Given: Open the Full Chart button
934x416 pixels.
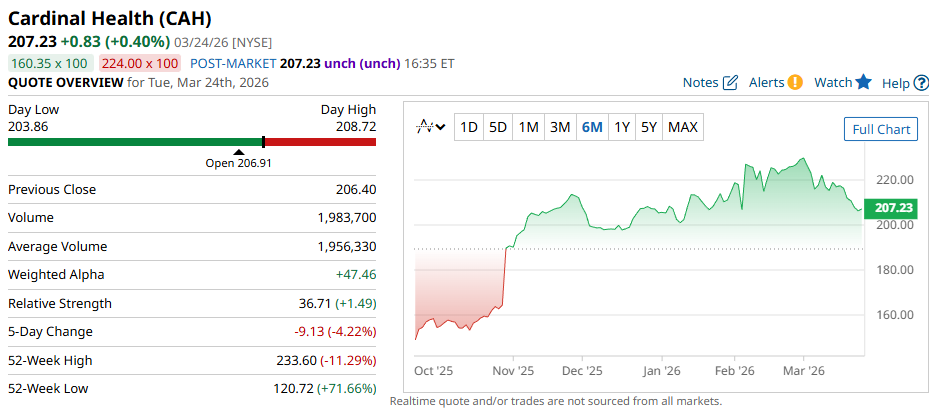Looking at the screenshot, I should click(880, 129).
